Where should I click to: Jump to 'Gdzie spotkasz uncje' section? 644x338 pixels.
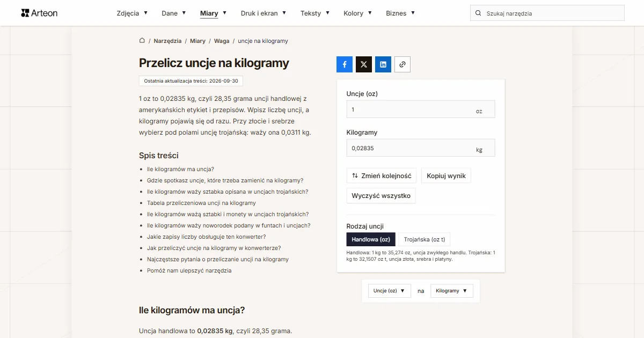pos(225,180)
